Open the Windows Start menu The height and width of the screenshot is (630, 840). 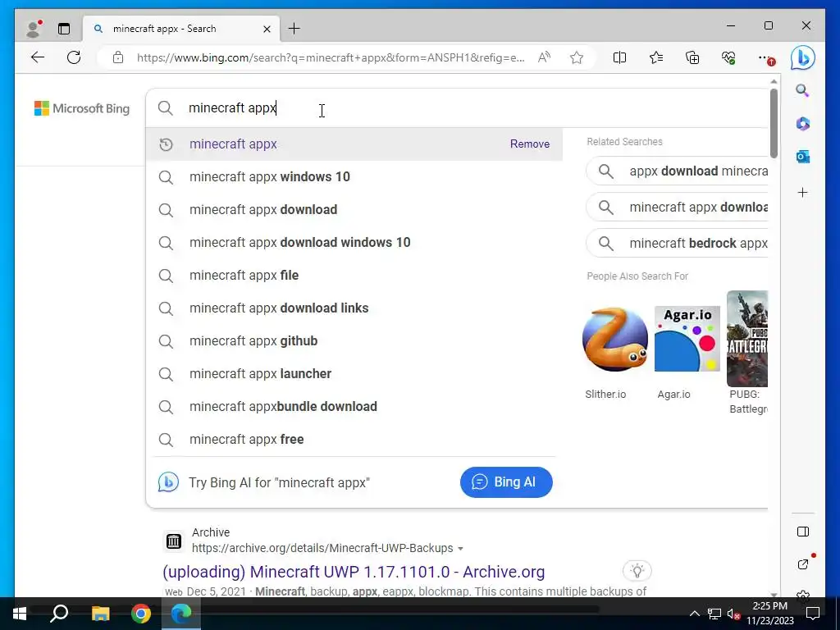pos(20,614)
